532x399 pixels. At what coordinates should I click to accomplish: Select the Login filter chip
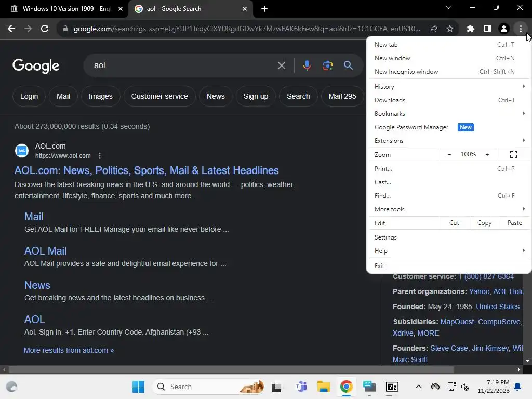click(x=29, y=96)
